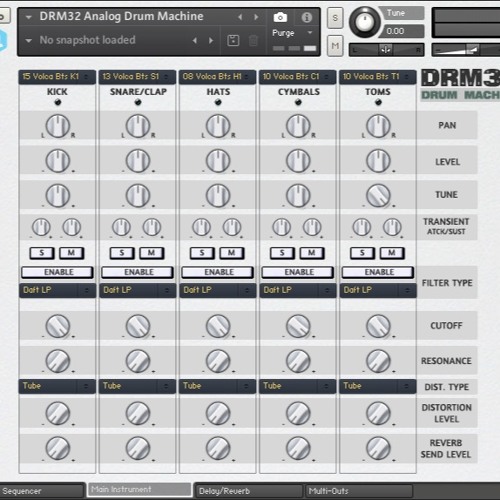
Task: Show instrument info via the i icon
Action: (306, 17)
